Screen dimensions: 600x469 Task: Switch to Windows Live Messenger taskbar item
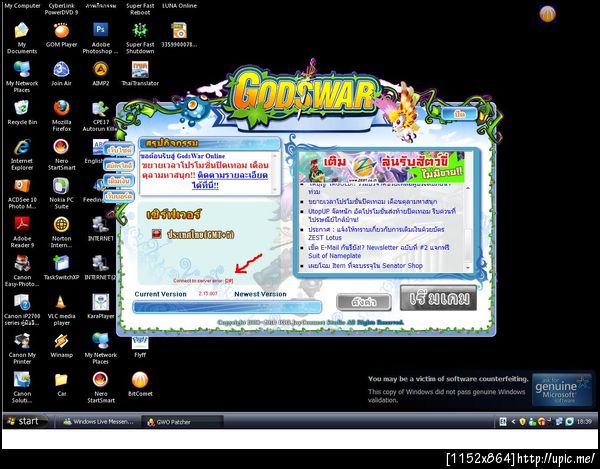pyautogui.click(x=98, y=422)
